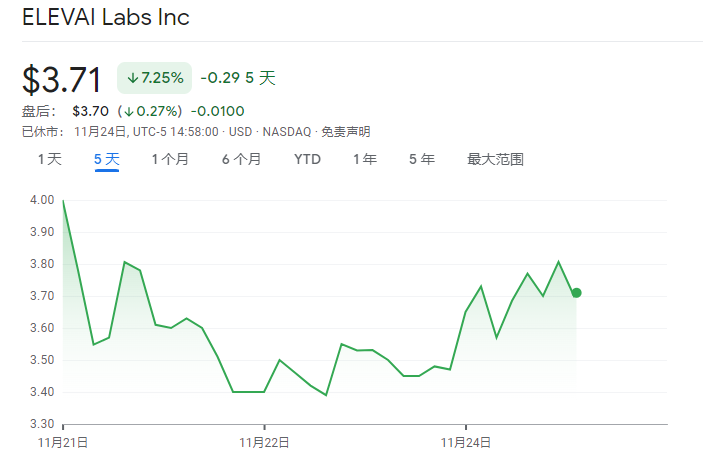Select the 1天 time range tab

pyautogui.click(x=49, y=159)
